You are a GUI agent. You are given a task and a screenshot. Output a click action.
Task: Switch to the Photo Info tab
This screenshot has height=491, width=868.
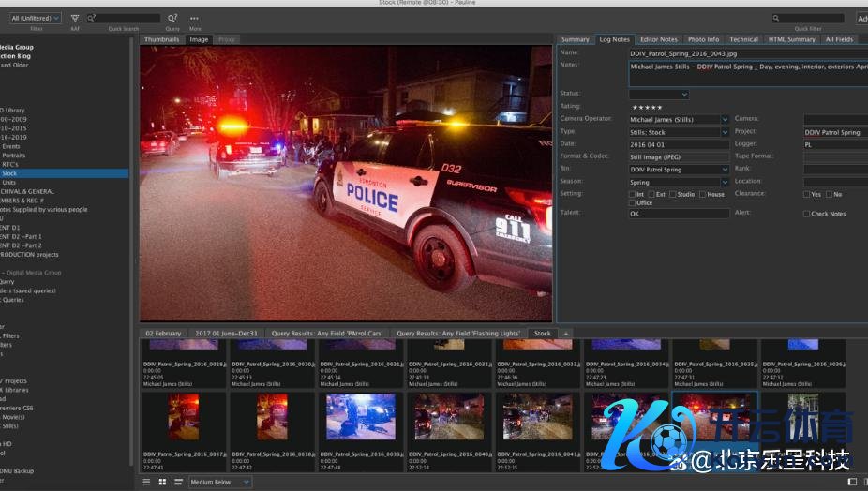[703, 39]
